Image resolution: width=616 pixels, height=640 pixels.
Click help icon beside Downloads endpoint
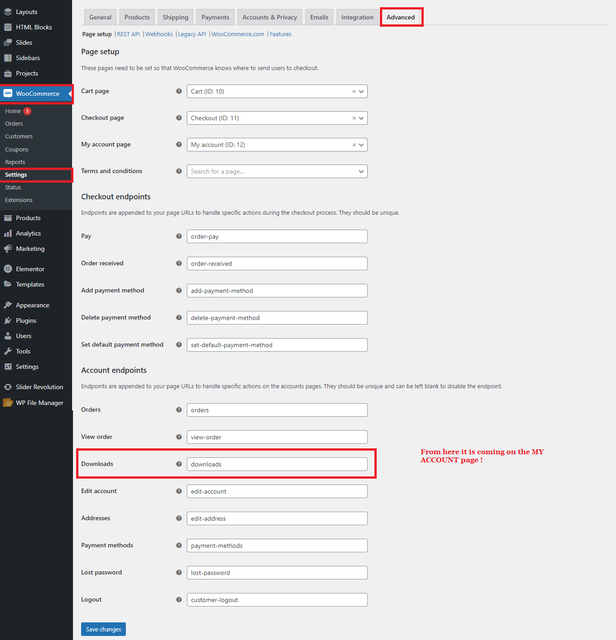click(x=179, y=464)
